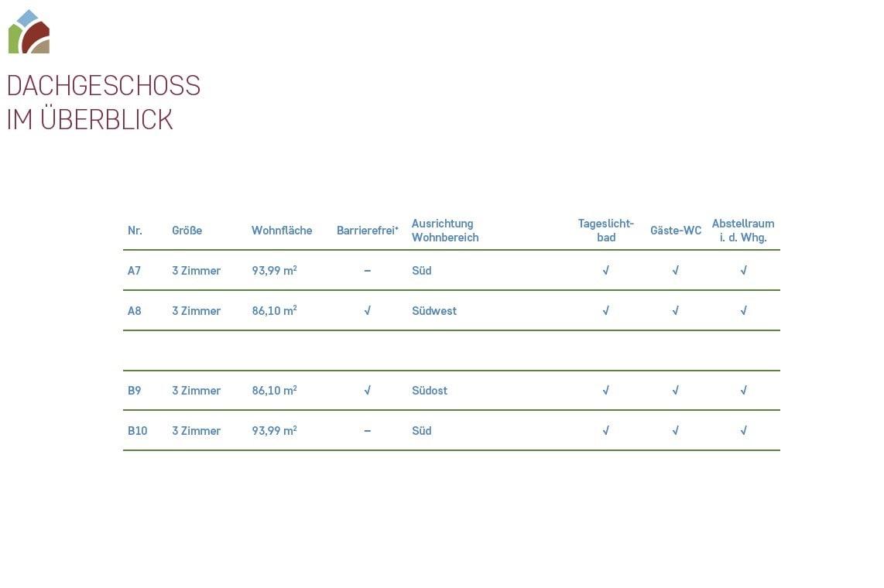Click the Abstellraum checkmark in row B10
The width and height of the screenshot is (884, 588).
point(743,431)
